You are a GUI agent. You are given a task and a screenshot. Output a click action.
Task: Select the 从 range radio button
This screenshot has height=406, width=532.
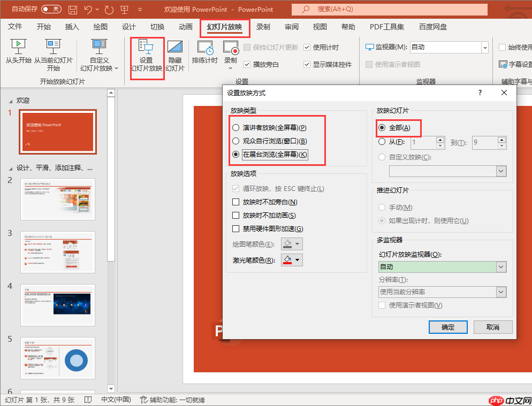coord(382,142)
